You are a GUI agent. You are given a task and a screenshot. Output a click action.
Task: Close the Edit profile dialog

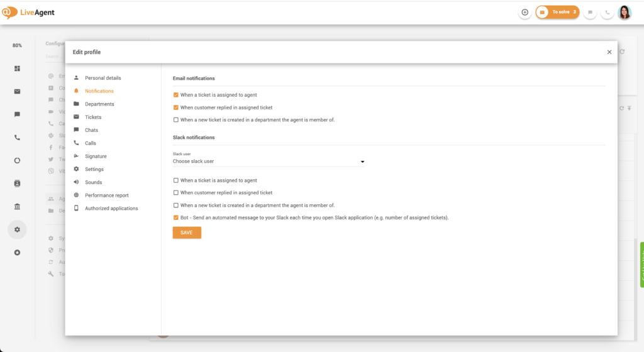pyautogui.click(x=609, y=52)
